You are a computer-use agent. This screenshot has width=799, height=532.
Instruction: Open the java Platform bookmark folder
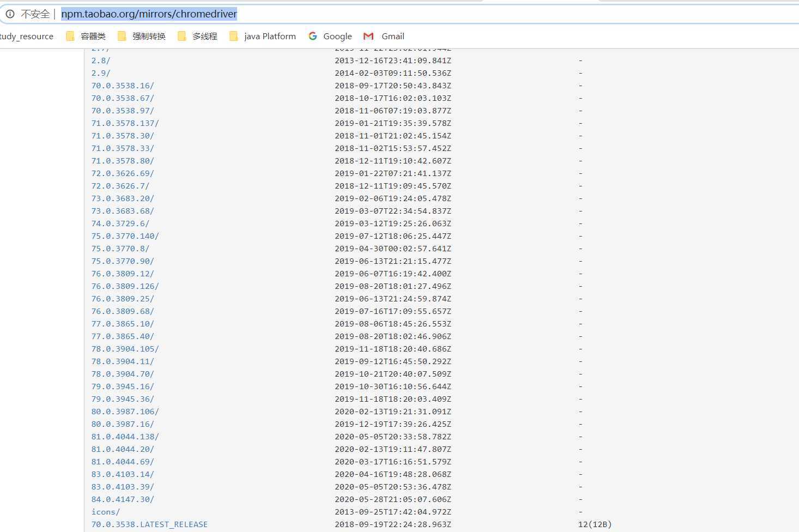(x=263, y=36)
